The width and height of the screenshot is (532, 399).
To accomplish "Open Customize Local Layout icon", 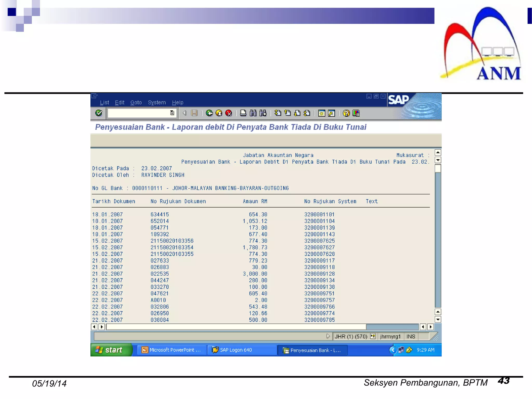I will [x=356, y=113].
